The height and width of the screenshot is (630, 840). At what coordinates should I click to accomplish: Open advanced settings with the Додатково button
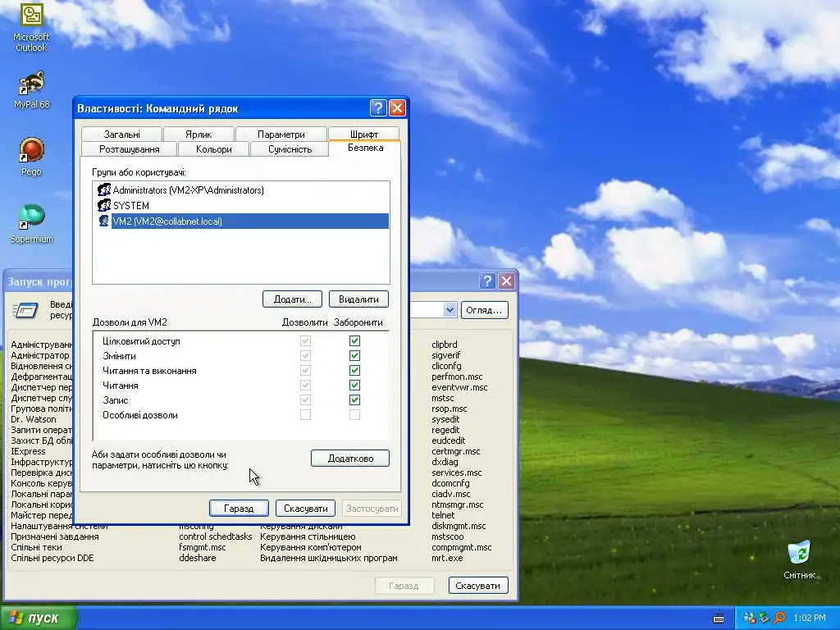tap(350, 458)
